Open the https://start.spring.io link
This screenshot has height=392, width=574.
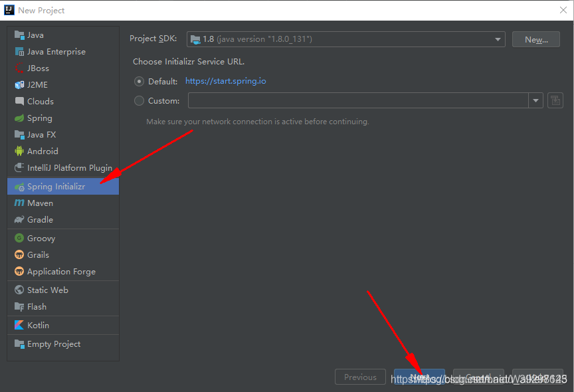[225, 81]
